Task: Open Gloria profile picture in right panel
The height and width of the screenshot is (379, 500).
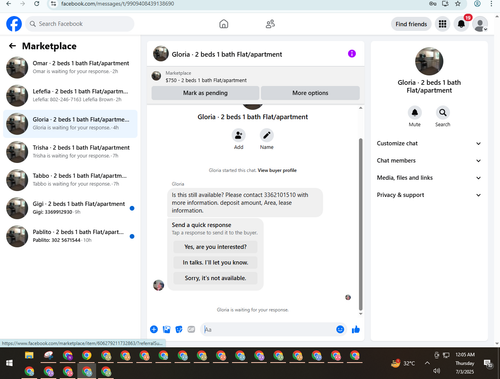Action: tap(429, 61)
